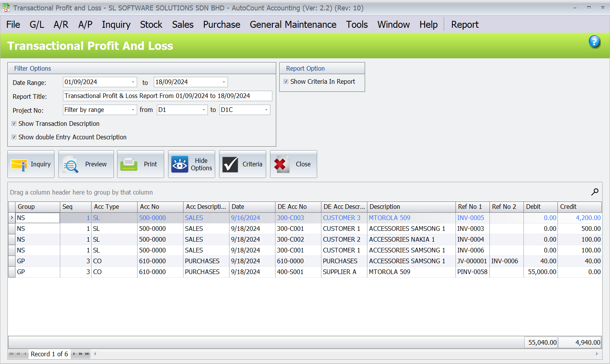Click the Inquiry envelope icon
This screenshot has height=364, width=610.
(19, 165)
